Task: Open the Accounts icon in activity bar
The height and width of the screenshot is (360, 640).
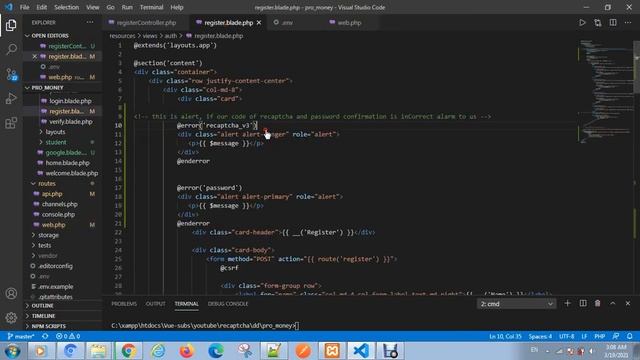Action: coord(11,293)
